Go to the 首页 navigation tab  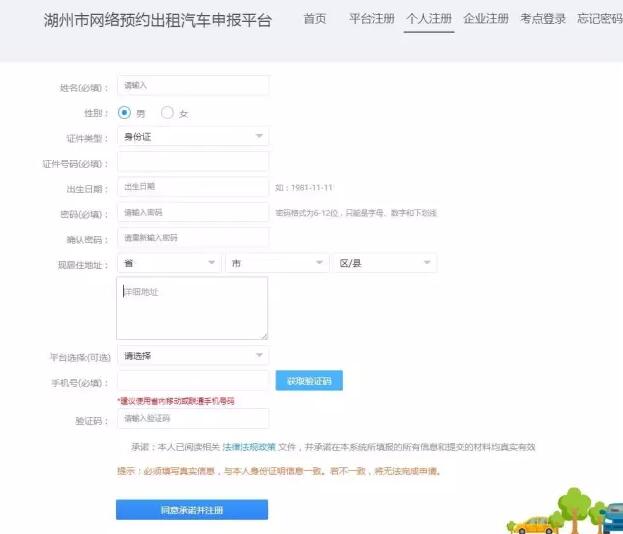[315, 19]
